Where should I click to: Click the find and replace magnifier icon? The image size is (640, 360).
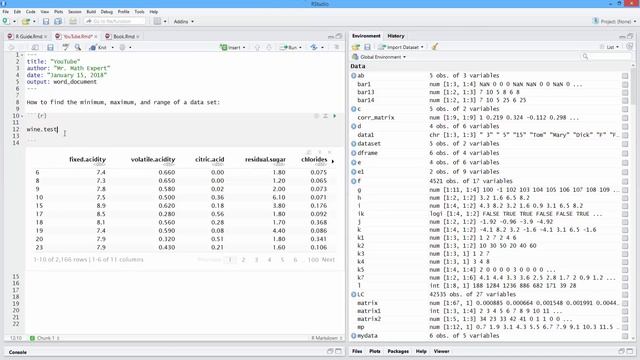78,47
